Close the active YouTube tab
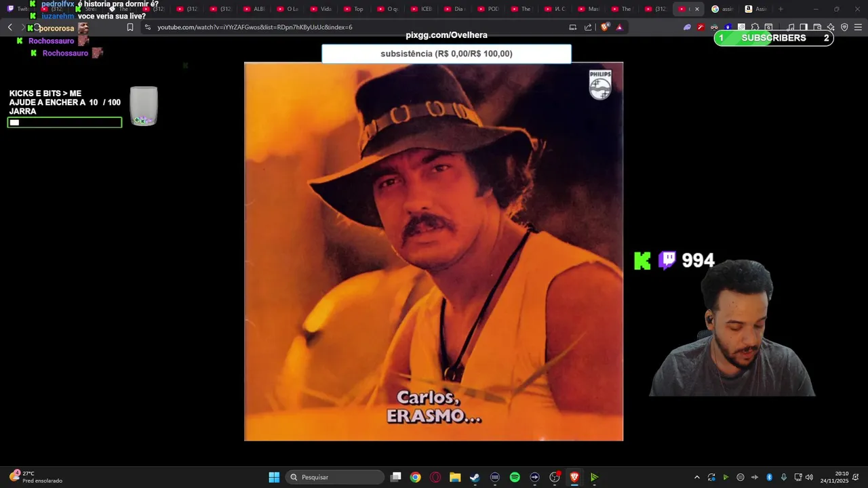 pos(696,9)
